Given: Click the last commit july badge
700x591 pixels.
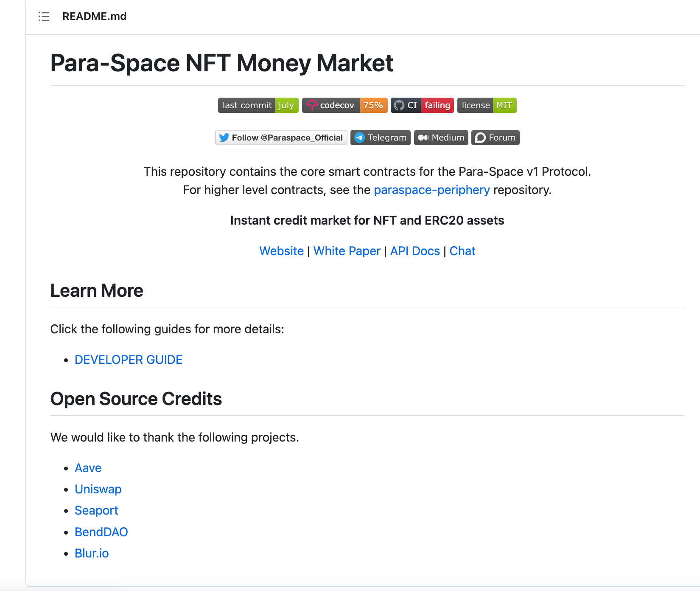Looking at the screenshot, I should coord(258,105).
